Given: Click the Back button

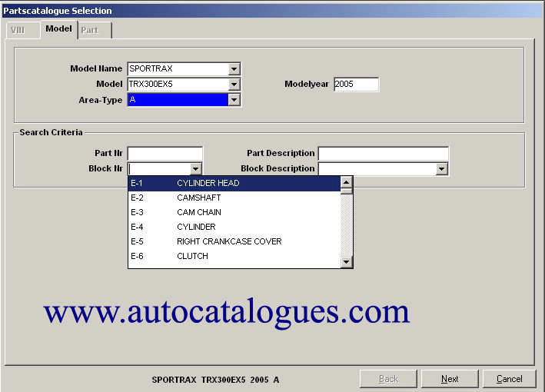Looking at the screenshot, I should [388, 379].
